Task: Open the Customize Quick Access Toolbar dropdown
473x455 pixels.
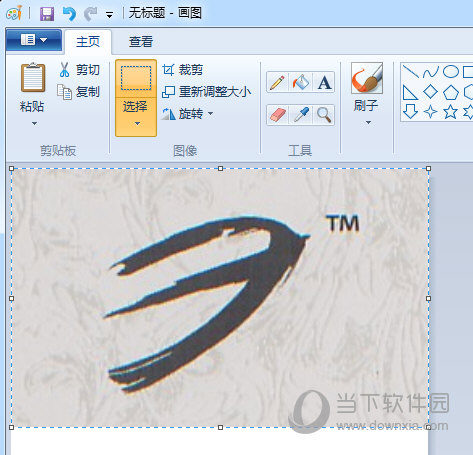Action: (x=109, y=15)
